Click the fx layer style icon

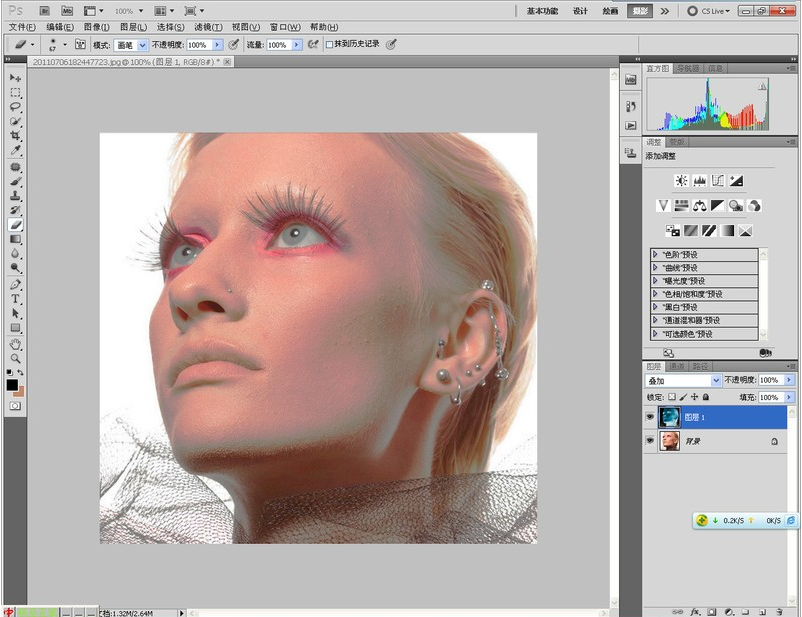click(x=694, y=610)
